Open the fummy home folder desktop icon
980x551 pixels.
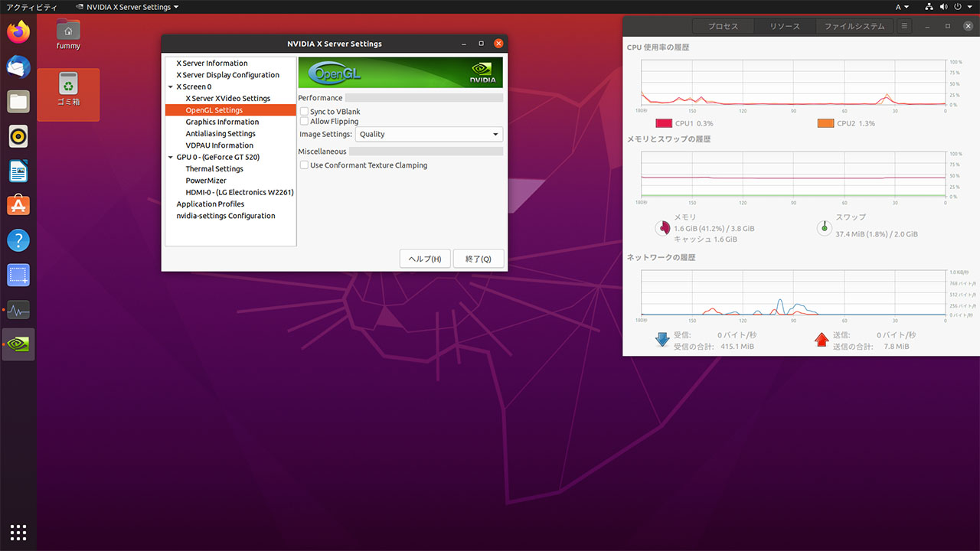pyautogui.click(x=68, y=34)
